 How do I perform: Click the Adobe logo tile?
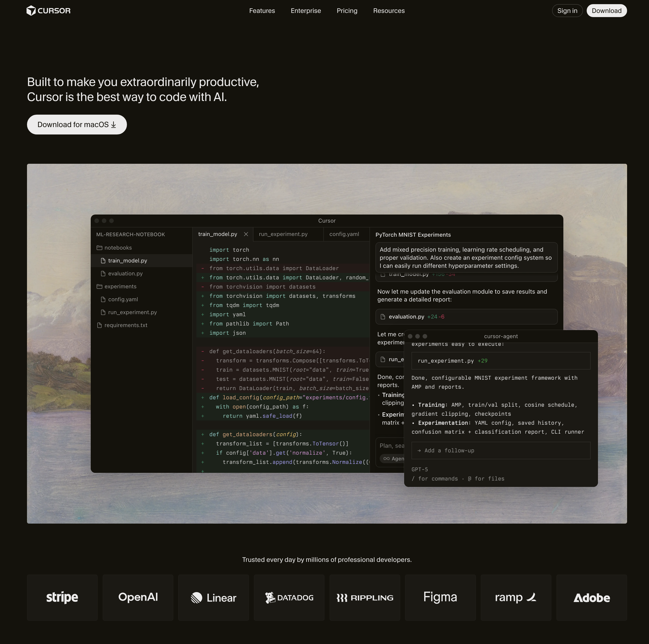click(591, 597)
